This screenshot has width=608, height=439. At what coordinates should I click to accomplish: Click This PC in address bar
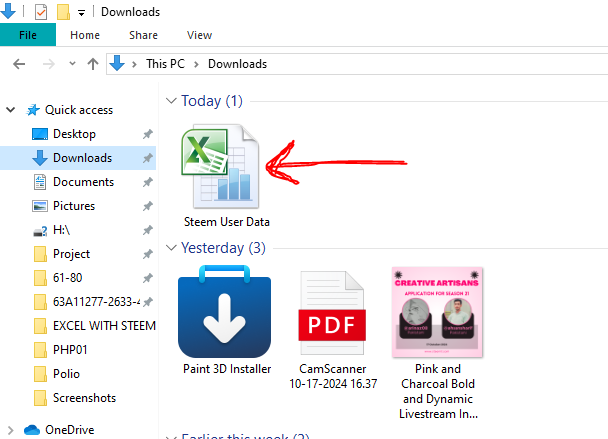coord(166,64)
